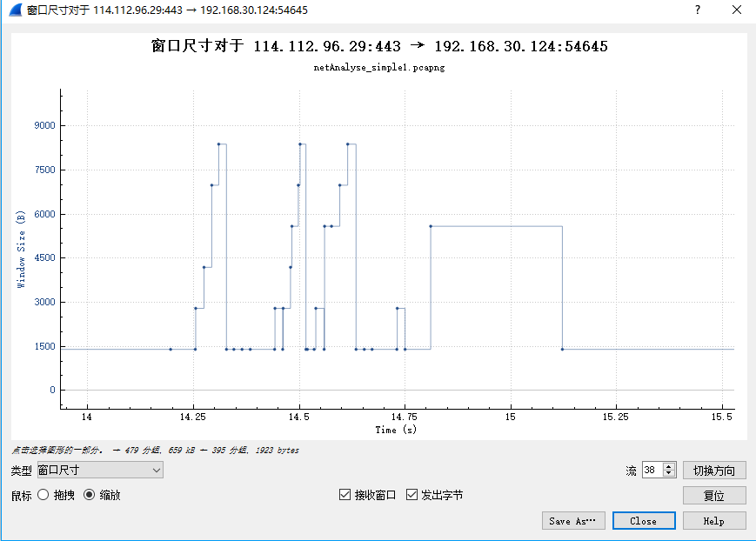Click the netAnalyse_simple1.pcapng subtitle
Screen dimensions: 756x541
pos(379,68)
